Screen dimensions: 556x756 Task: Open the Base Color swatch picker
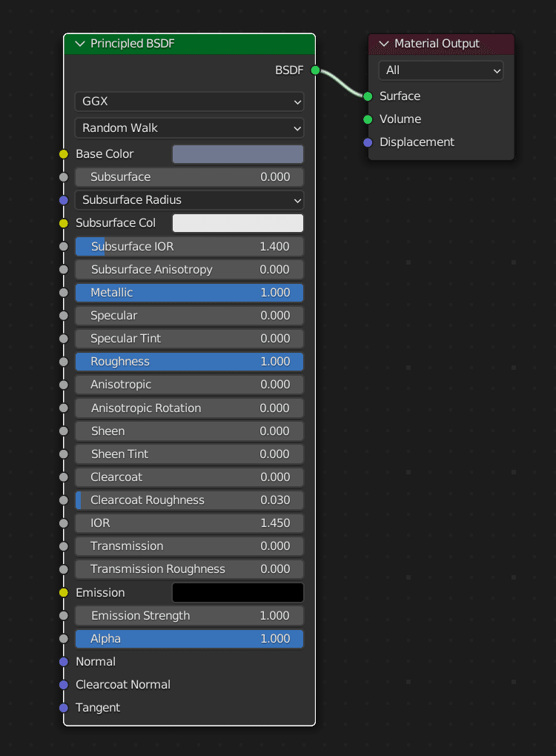(238, 154)
